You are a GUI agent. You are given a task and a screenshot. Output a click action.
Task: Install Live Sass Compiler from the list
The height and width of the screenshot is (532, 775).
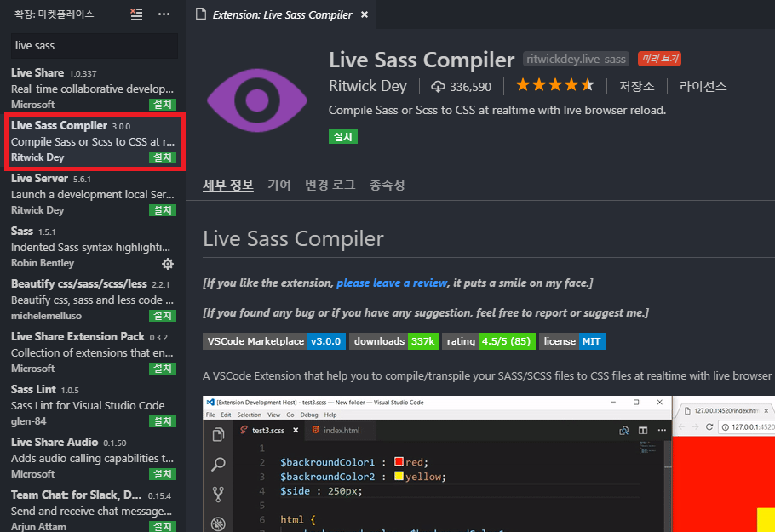163,157
